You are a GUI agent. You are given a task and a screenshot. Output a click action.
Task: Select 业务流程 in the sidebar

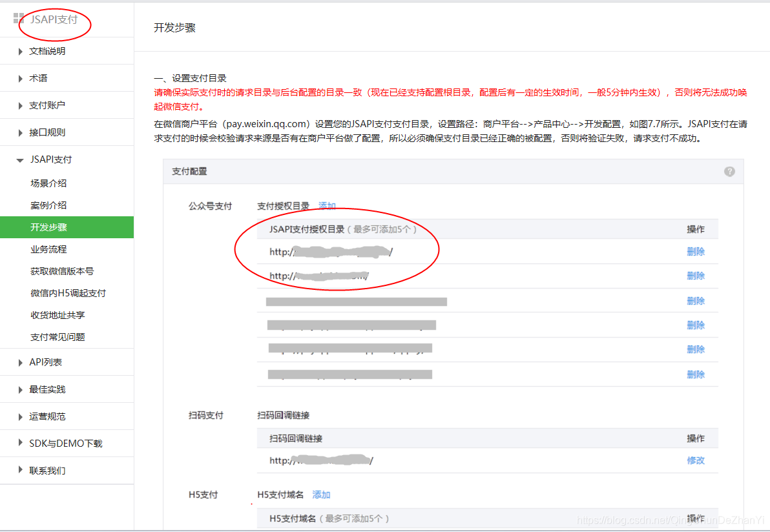pyautogui.click(x=49, y=249)
